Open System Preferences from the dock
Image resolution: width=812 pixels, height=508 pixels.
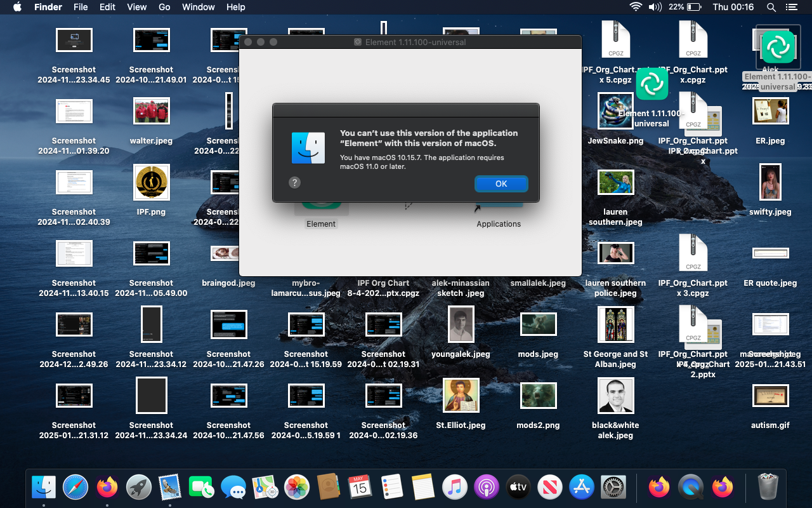[613, 487]
